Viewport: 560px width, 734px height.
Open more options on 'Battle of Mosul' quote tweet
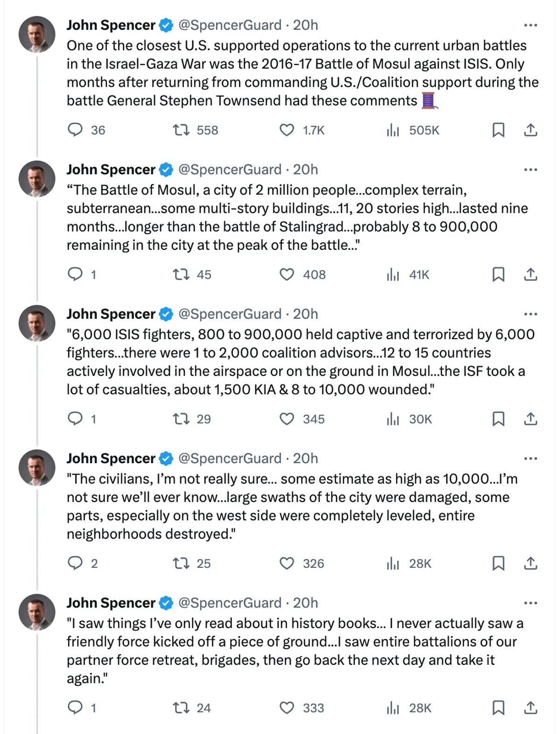[531, 169]
